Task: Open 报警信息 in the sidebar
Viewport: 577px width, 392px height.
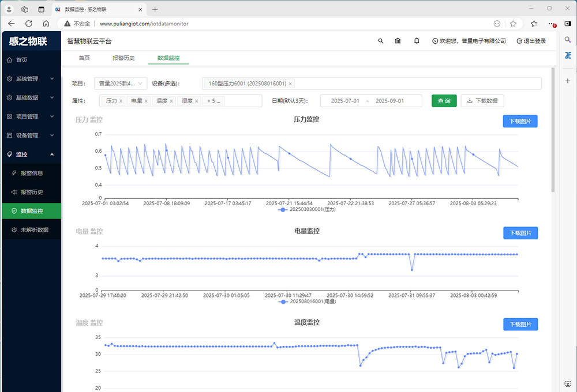Action: click(31, 173)
